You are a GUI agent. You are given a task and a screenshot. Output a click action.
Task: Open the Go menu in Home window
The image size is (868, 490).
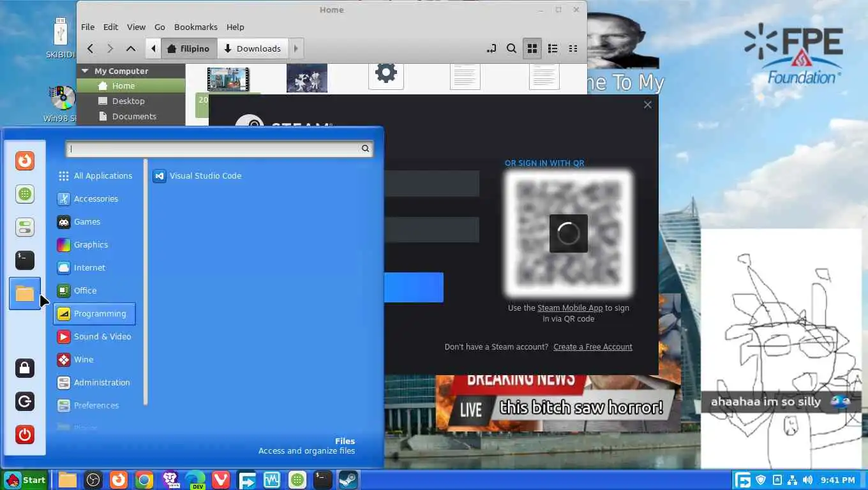coord(160,27)
